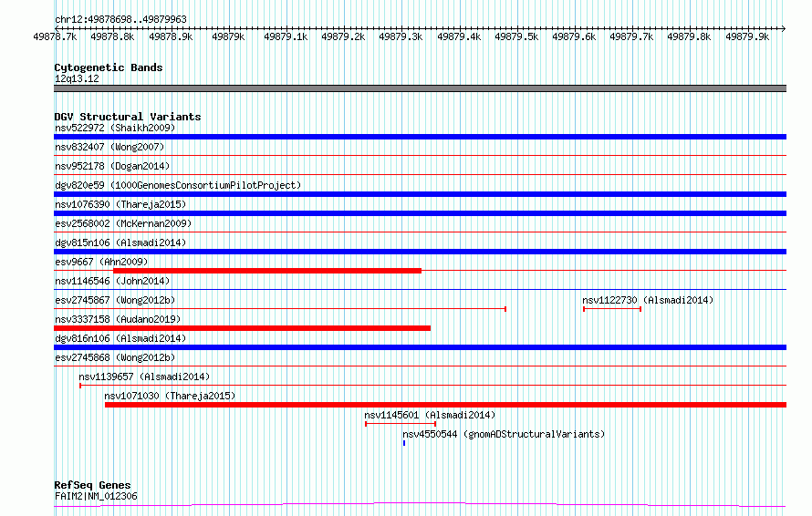
Task: Select the thick red nsv1071030 bar
Action: (x=445, y=405)
